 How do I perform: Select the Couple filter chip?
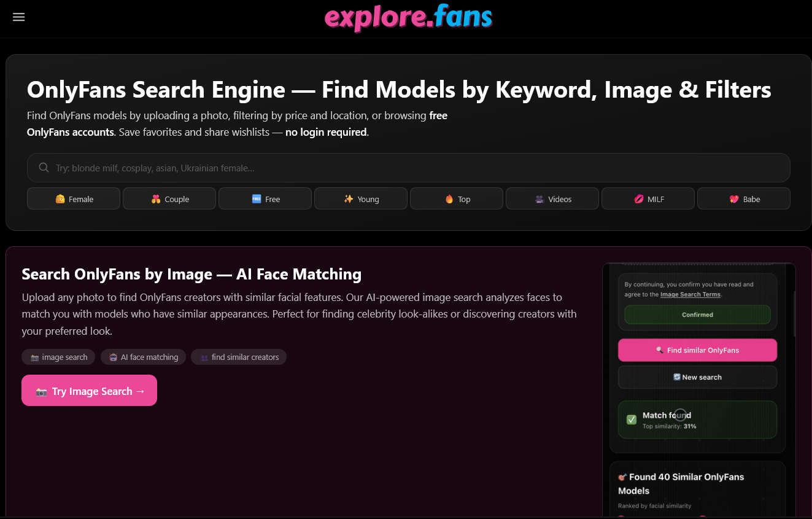click(169, 199)
